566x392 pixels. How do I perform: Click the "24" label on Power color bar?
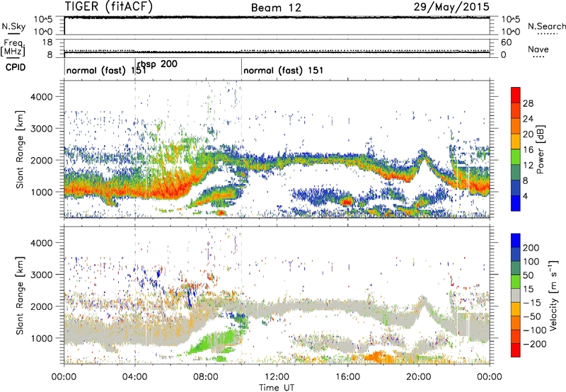[528, 119]
